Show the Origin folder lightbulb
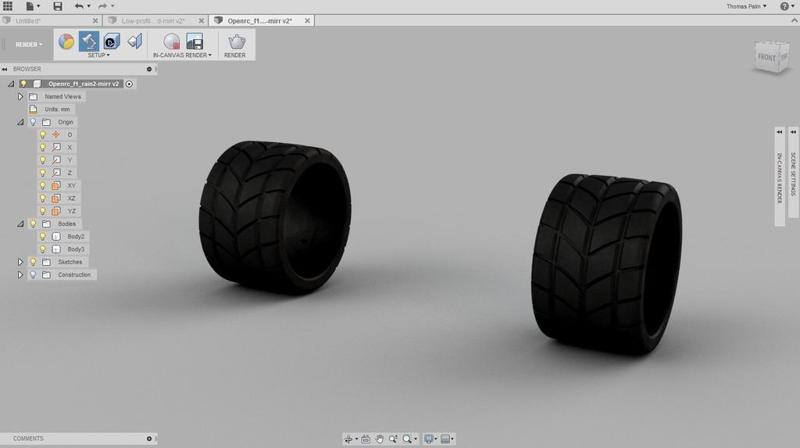The height and width of the screenshot is (448, 800). point(33,122)
